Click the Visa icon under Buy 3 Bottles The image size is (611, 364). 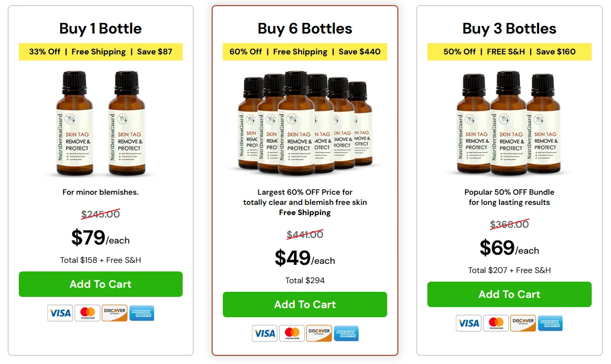pyautogui.click(x=468, y=323)
